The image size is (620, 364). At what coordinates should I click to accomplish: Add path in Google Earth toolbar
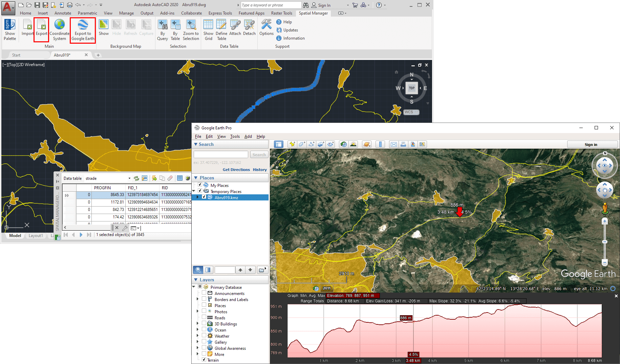pyautogui.click(x=312, y=144)
